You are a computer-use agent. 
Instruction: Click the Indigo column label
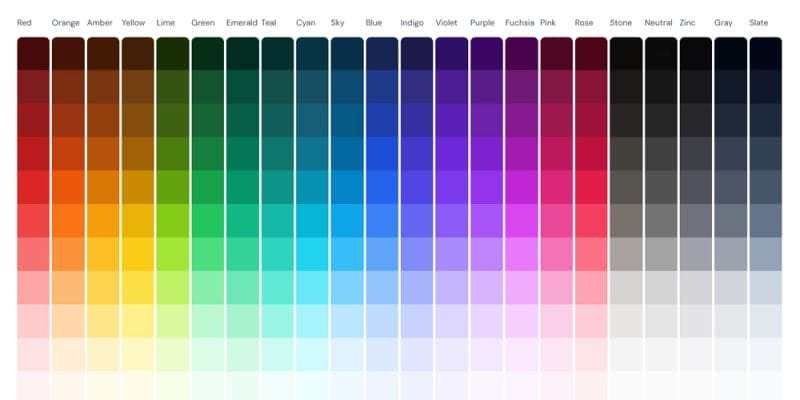pyautogui.click(x=411, y=22)
